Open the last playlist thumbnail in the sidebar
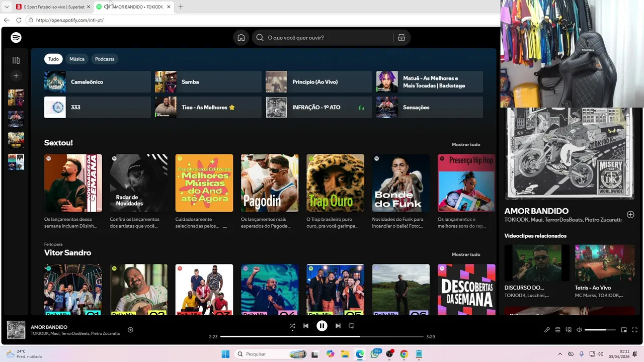The width and height of the screenshot is (644, 362). pos(16,162)
